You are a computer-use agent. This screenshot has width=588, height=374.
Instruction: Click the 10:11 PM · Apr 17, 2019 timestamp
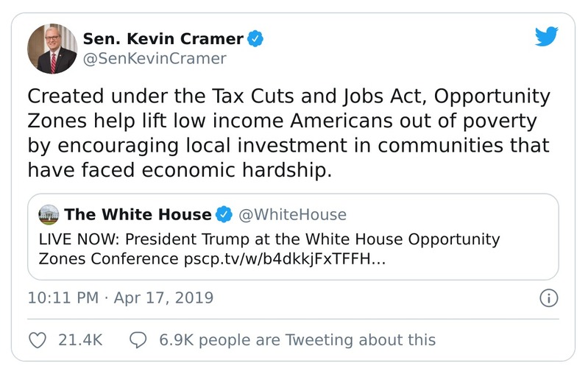pos(120,298)
